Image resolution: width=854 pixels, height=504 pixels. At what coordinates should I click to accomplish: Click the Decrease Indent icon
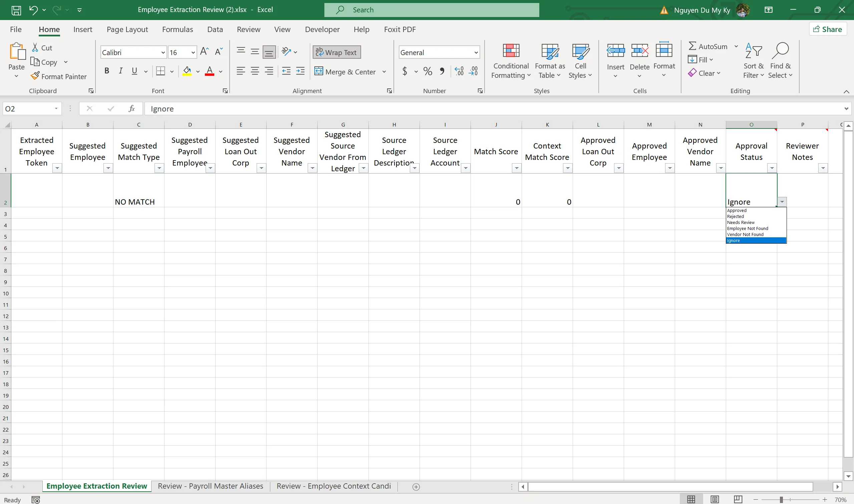(286, 71)
